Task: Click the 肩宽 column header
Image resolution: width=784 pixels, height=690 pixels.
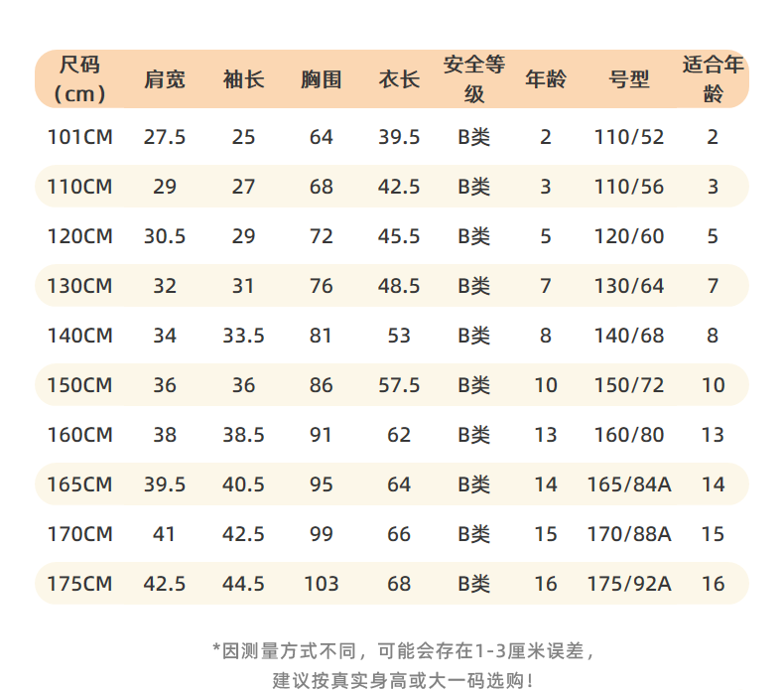Action: click(x=165, y=79)
